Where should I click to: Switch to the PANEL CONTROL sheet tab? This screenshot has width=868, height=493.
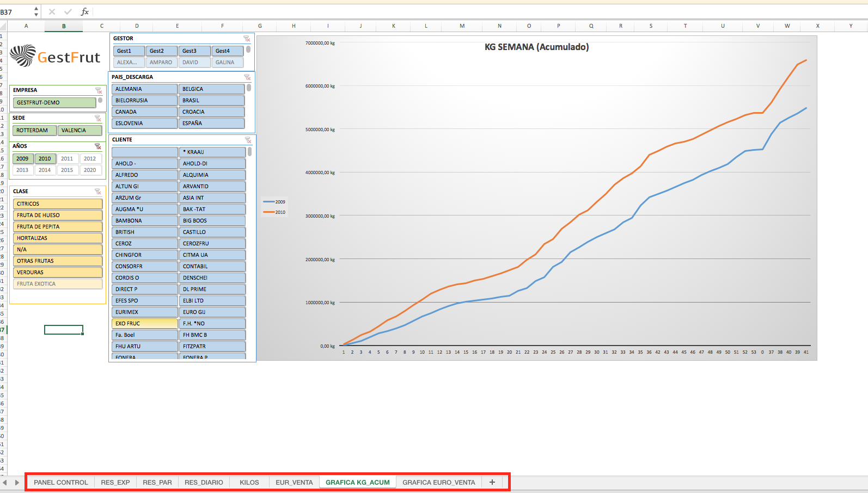[x=60, y=482]
